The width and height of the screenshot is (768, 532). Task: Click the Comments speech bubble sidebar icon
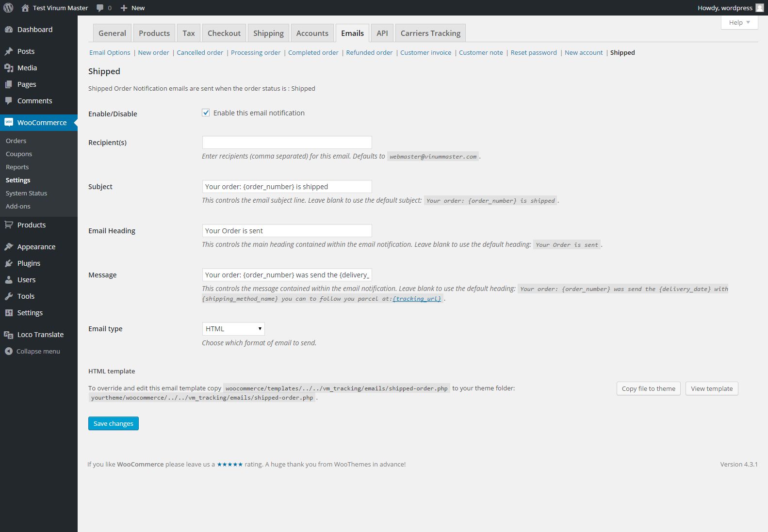(9, 101)
